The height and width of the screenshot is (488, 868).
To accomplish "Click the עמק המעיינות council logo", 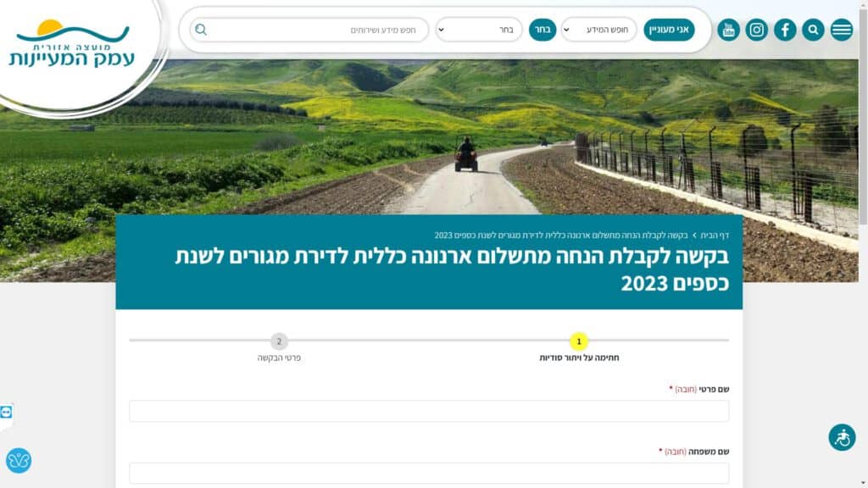I will click(72, 47).
